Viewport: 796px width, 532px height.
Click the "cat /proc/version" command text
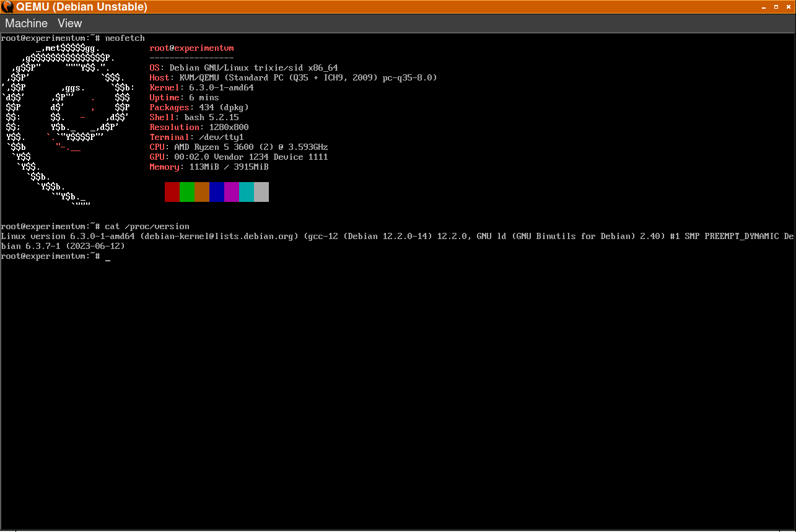[x=147, y=227]
